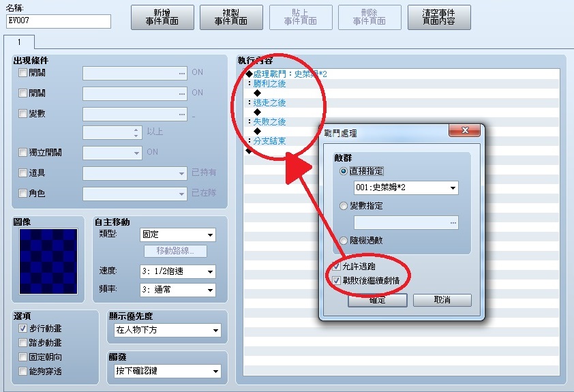Image resolution: width=574 pixels, height=392 pixels.
Task: Enable the 角色 condition checkbox
Action: (22, 193)
